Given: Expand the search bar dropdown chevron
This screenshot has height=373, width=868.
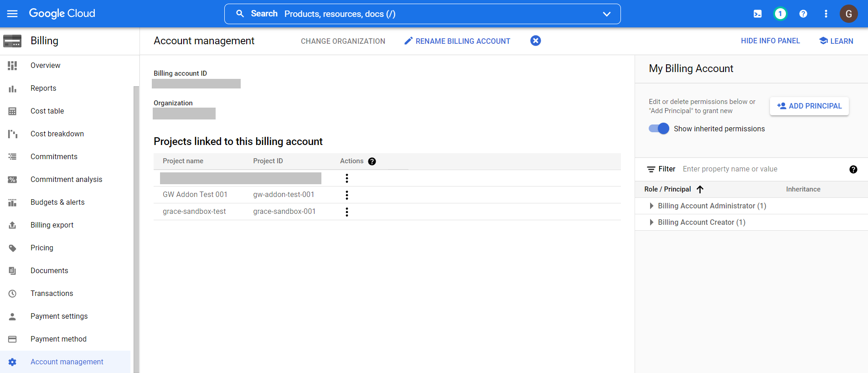Looking at the screenshot, I should (x=606, y=14).
